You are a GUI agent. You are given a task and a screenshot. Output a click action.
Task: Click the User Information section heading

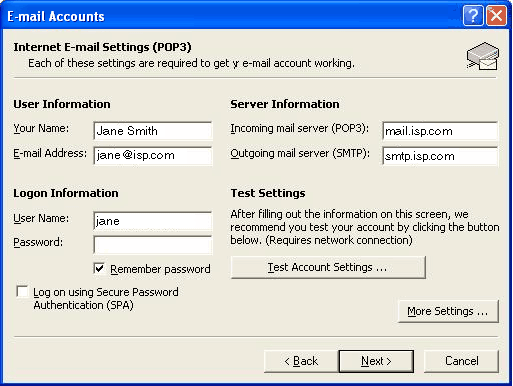(62, 104)
